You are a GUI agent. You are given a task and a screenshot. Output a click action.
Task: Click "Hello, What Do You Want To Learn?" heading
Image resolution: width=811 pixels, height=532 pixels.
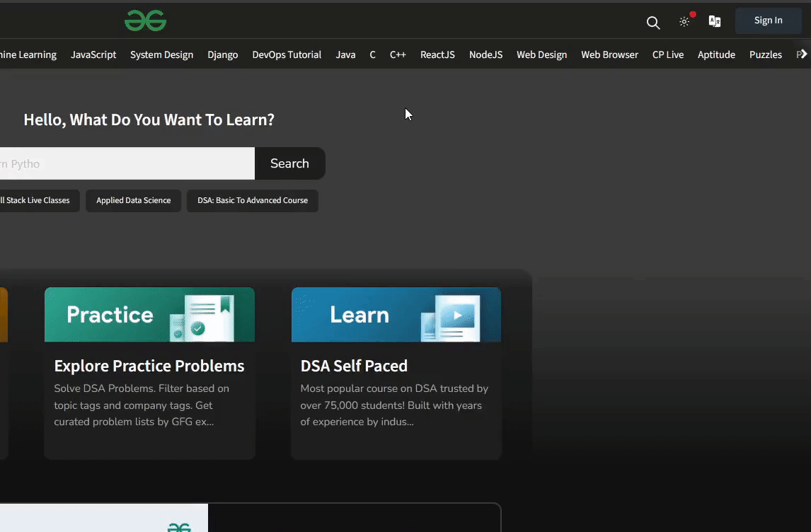tap(149, 120)
